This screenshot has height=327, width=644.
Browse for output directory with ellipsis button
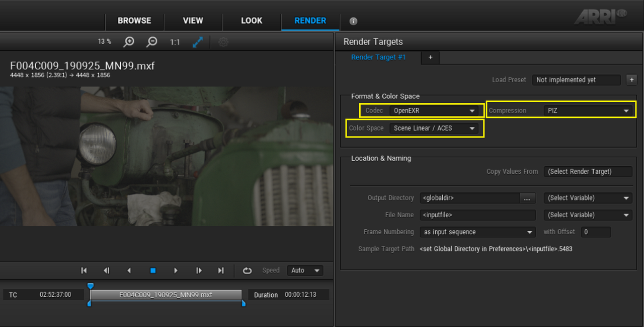click(x=527, y=198)
